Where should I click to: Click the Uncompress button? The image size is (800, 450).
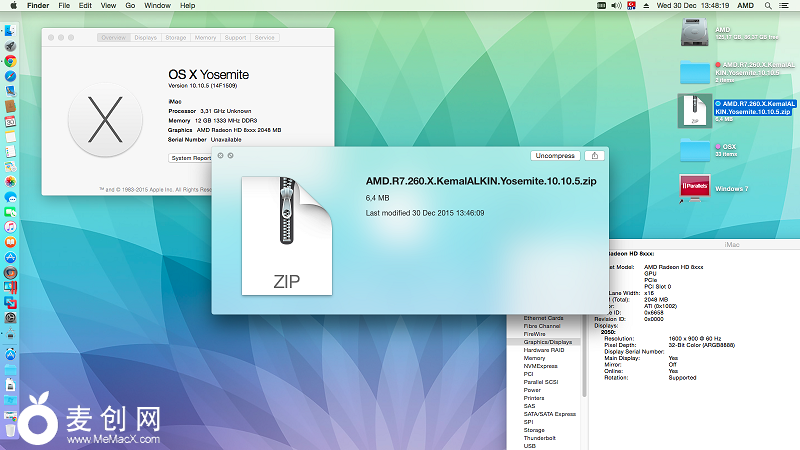pos(555,156)
